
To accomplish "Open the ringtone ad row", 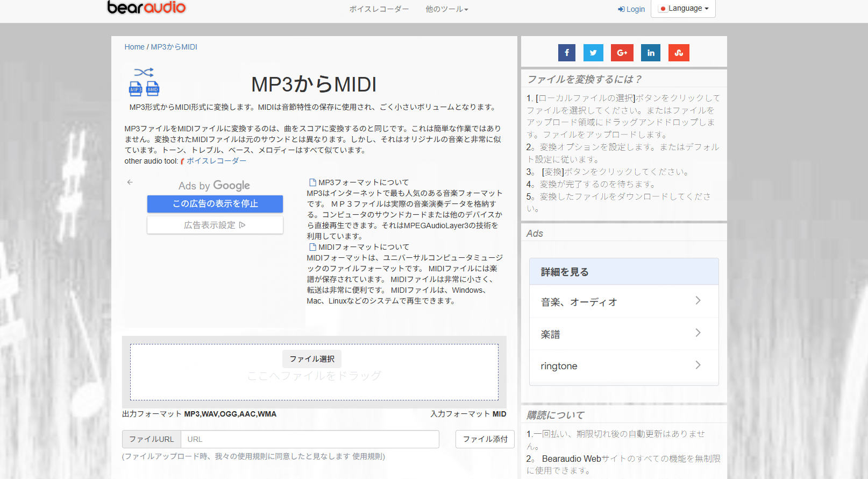I will click(x=624, y=366).
